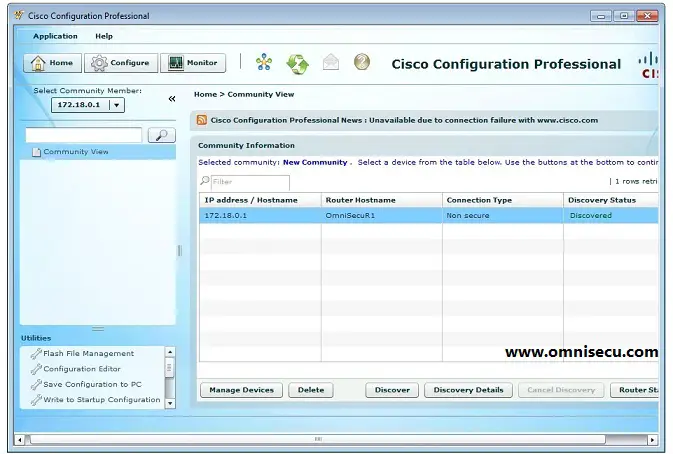673x454 pixels.
Task: Click wrench icon beside Write to Startup Configuration
Action: click(x=36, y=400)
